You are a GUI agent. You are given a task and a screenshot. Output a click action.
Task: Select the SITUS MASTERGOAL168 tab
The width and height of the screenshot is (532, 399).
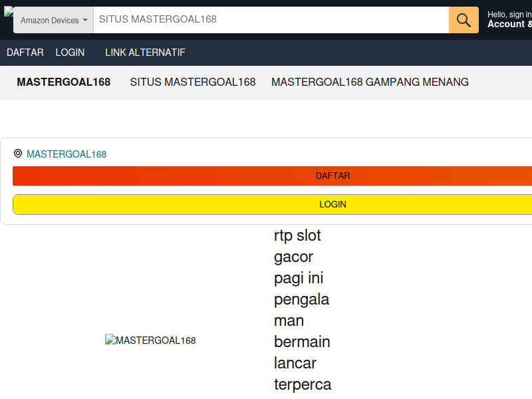point(193,82)
